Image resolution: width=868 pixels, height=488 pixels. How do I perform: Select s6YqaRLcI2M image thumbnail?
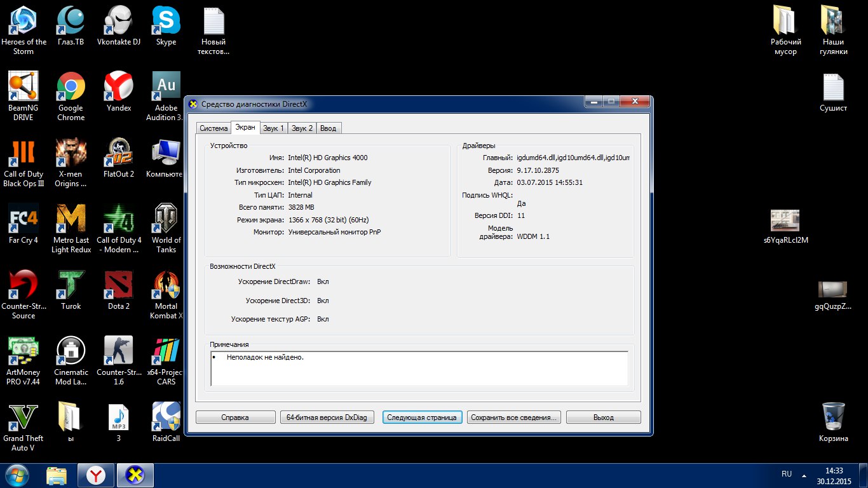point(785,226)
